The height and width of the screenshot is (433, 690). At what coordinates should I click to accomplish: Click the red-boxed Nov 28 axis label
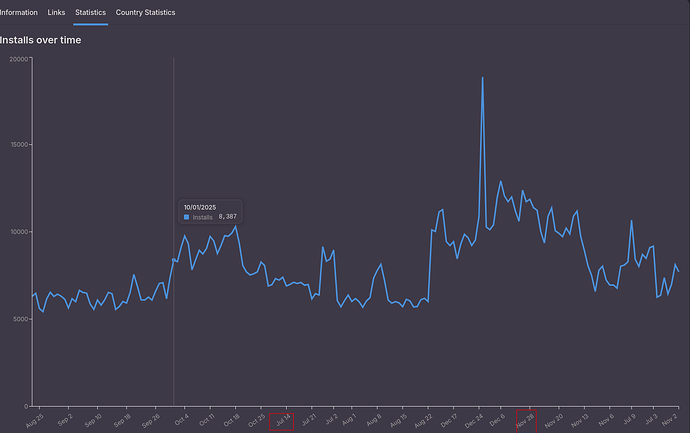(x=526, y=420)
